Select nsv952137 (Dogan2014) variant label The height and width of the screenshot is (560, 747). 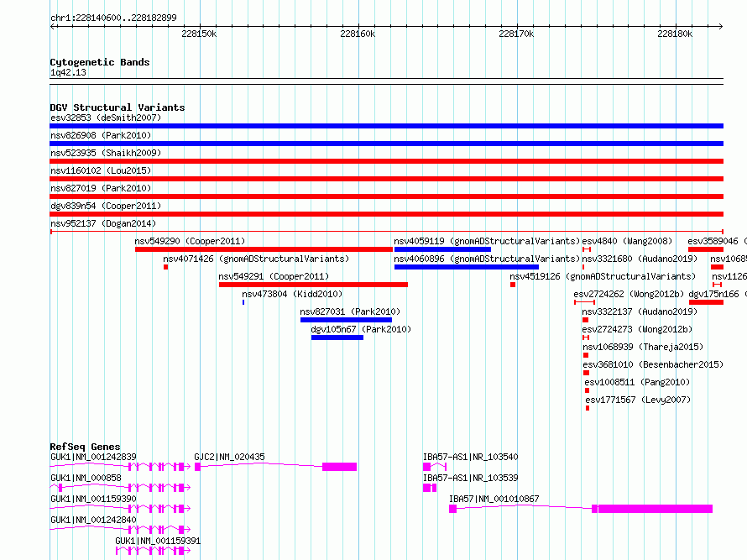click(103, 223)
